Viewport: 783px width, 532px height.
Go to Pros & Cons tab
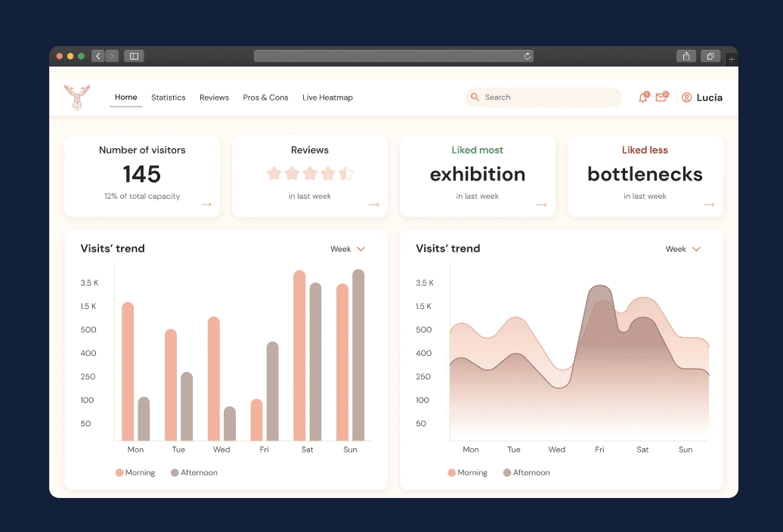click(266, 97)
